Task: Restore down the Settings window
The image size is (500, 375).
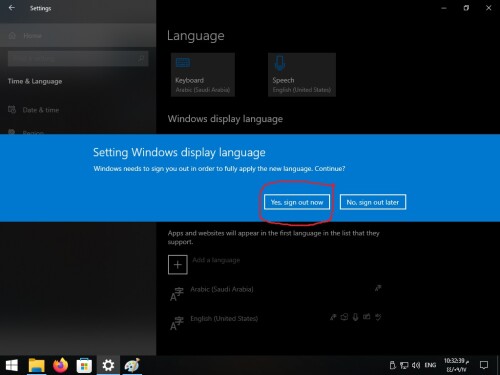Action: [466, 8]
